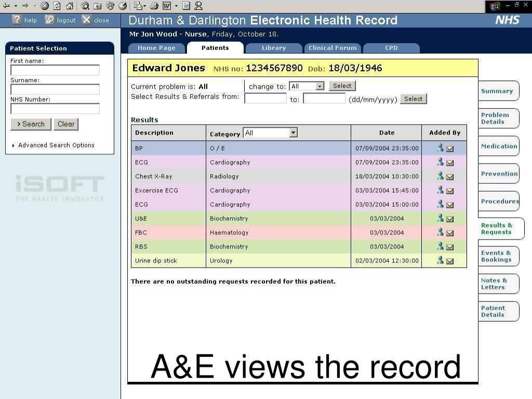Click the Edit with Word icon
The width and height of the screenshot is (532, 399).
click(x=167, y=5)
